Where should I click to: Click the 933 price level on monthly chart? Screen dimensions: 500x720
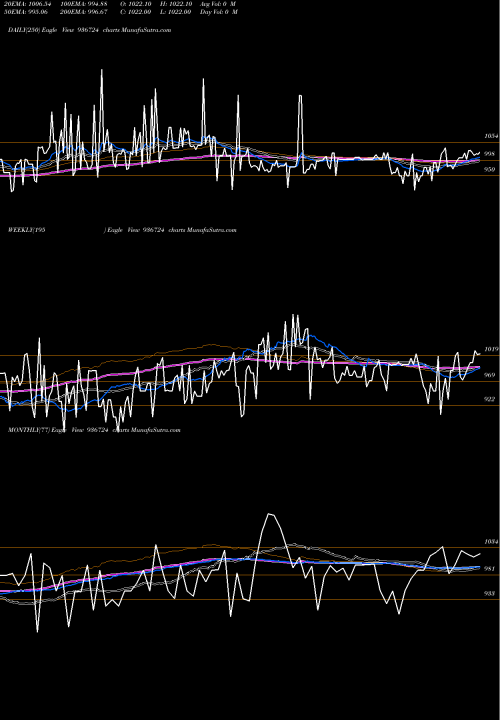(490, 594)
